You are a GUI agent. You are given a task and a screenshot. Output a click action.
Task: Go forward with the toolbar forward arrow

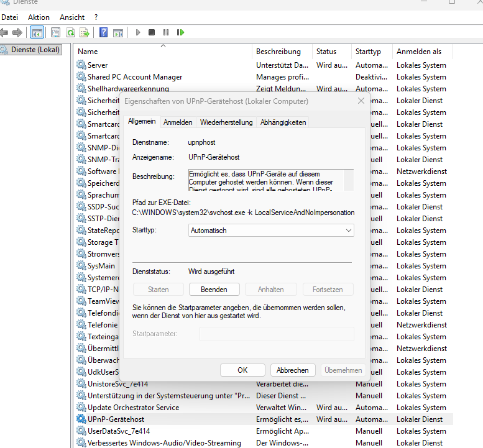pos(17,32)
